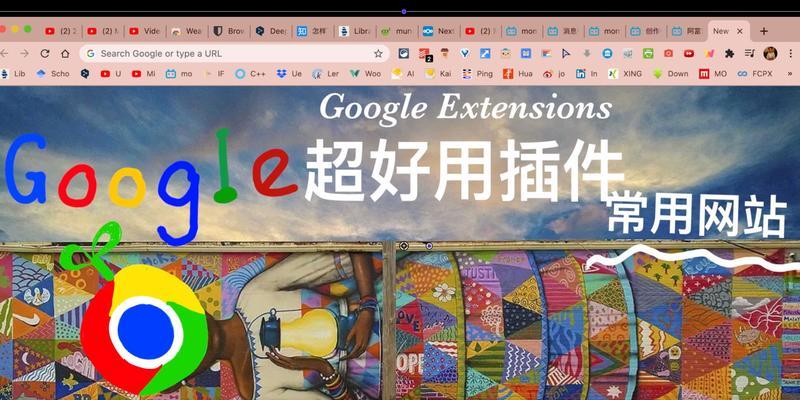Show hidden bookmarks with the » chevron
This screenshot has height=400, width=800.
[x=790, y=74]
